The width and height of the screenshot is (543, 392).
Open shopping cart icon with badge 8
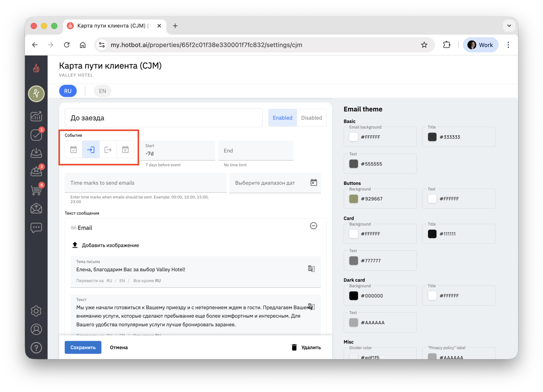pos(36,190)
